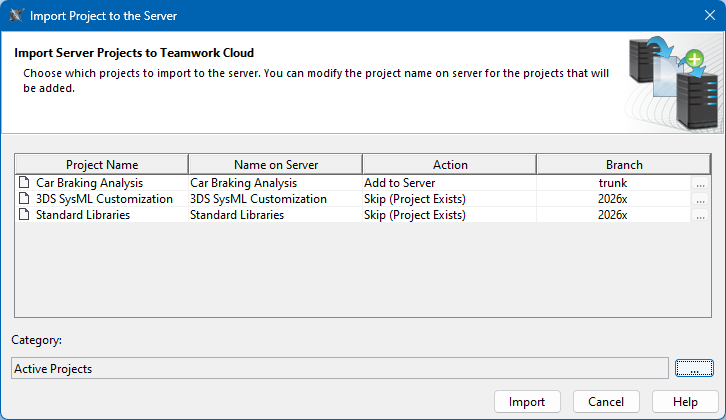Cancel the import dialog
This screenshot has height=420, width=726.
click(606, 402)
